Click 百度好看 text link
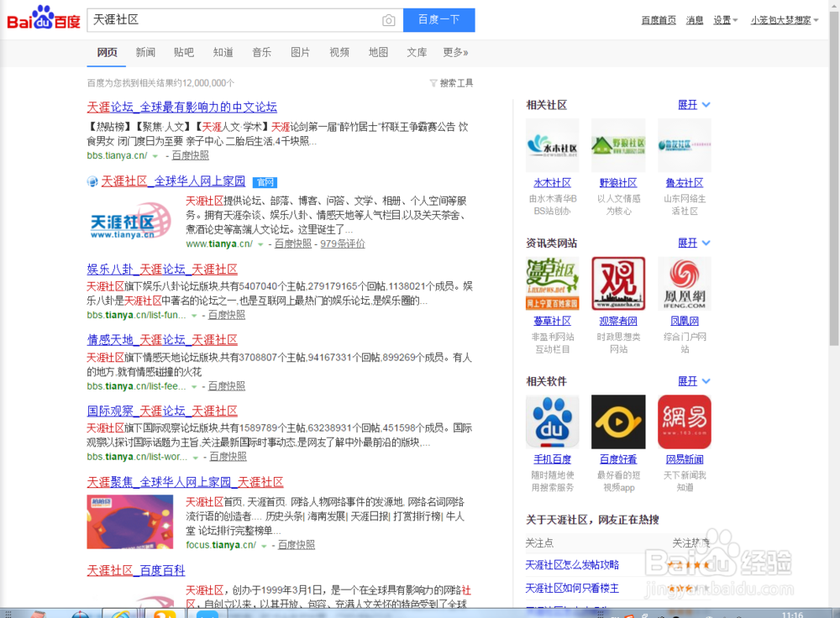The height and width of the screenshot is (618, 840). (x=618, y=459)
